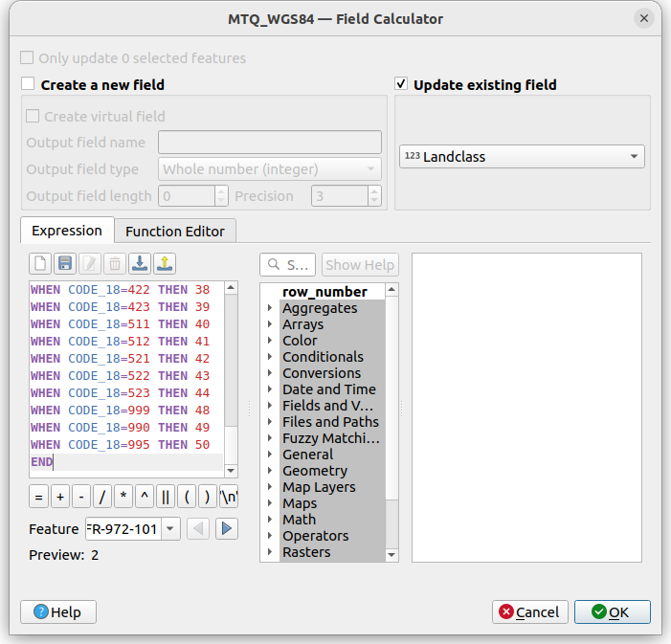The image size is (671, 644).
Task: Go to the next feature arrow
Action: 226,529
